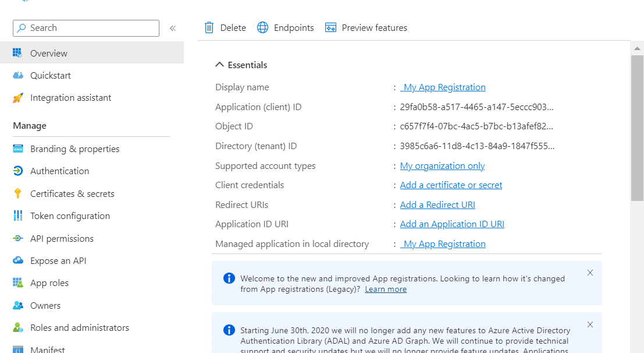
Task: Click the welcome banner info icon
Action: click(229, 278)
